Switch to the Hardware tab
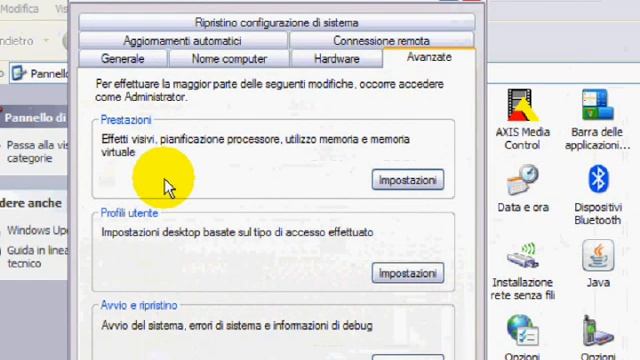This screenshot has height=360, width=640. tap(336, 59)
